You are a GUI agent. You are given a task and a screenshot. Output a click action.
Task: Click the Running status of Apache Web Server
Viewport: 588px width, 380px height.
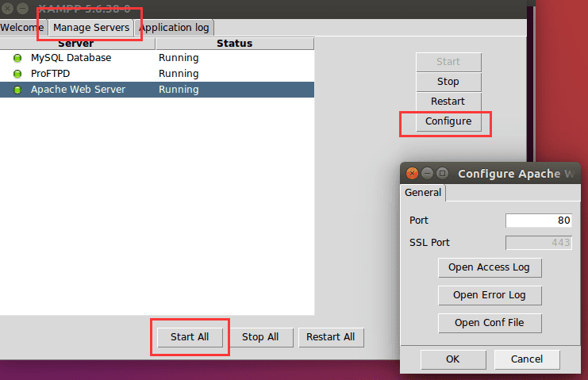pyautogui.click(x=179, y=90)
